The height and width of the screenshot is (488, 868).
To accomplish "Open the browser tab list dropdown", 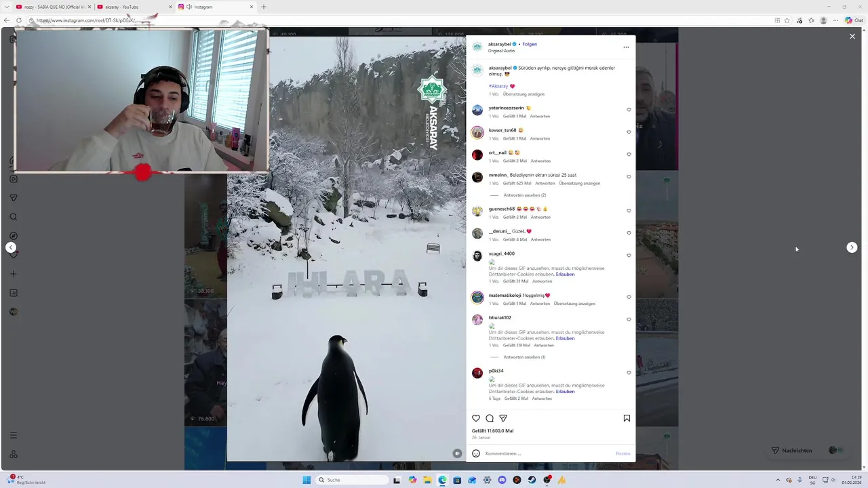I will pyautogui.click(x=7, y=7).
